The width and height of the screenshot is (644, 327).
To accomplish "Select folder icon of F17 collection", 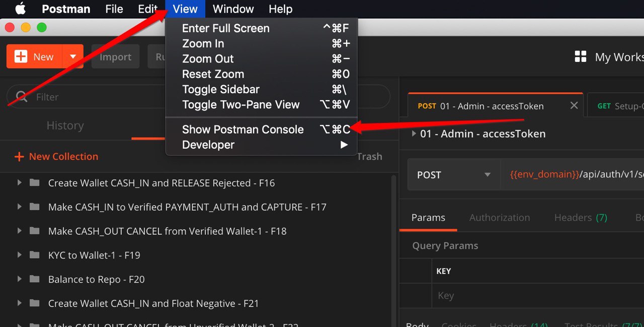I will [34, 207].
